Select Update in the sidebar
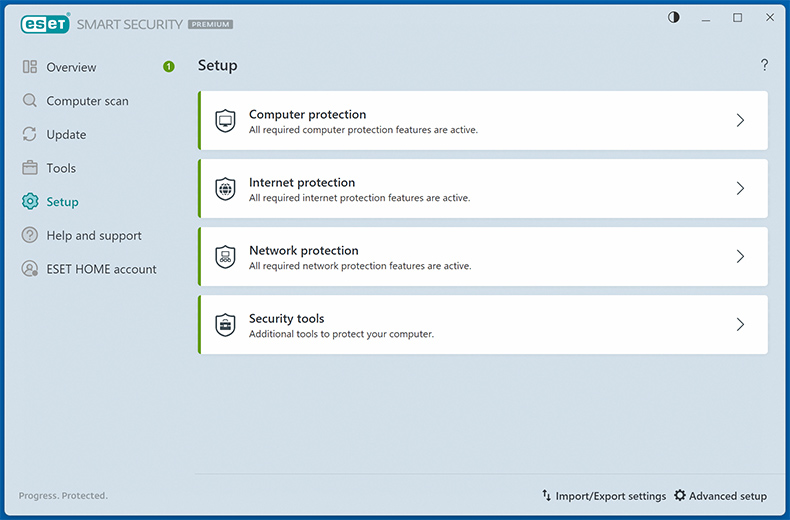This screenshot has width=790, height=520. [66, 135]
